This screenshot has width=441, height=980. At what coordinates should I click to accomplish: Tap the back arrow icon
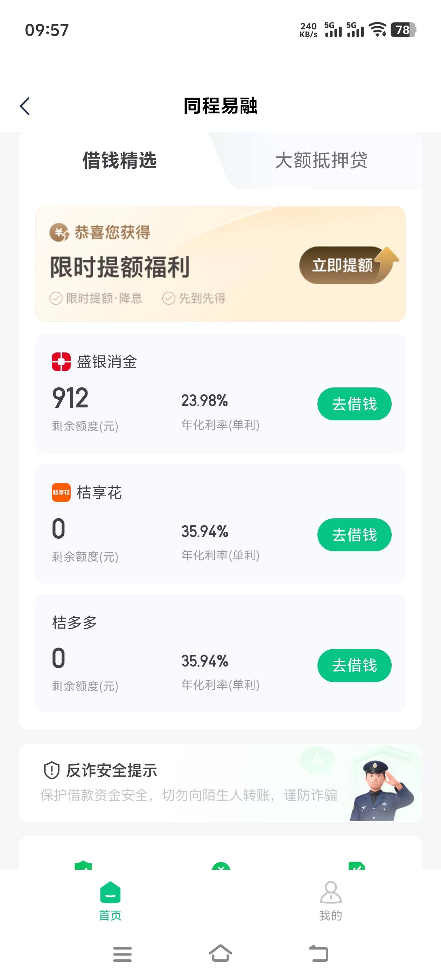coord(25,106)
